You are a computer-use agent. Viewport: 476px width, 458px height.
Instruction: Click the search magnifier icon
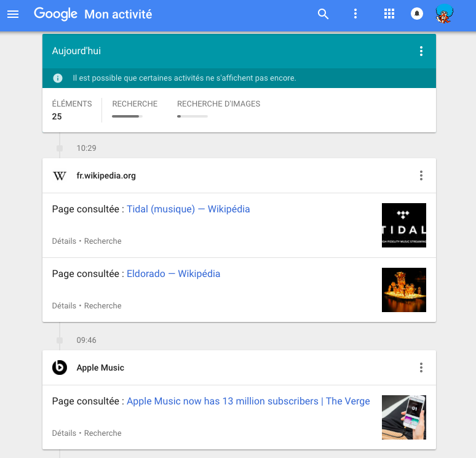point(323,14)
